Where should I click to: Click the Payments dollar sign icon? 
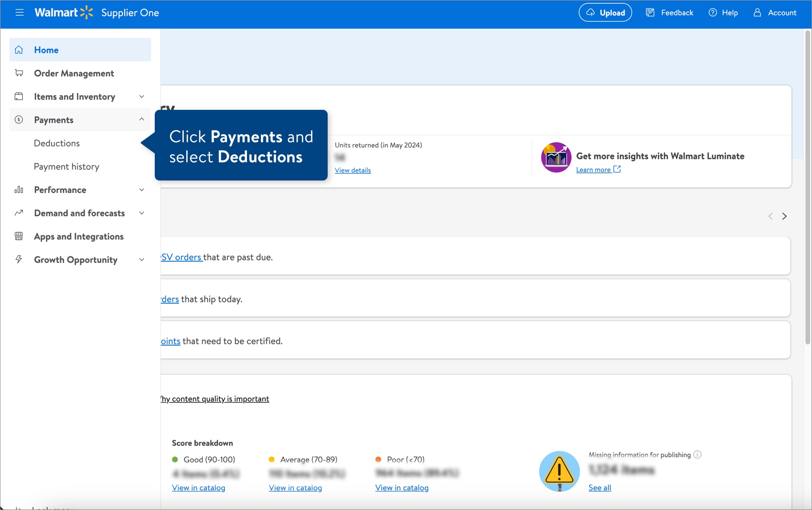click(19, 119)
